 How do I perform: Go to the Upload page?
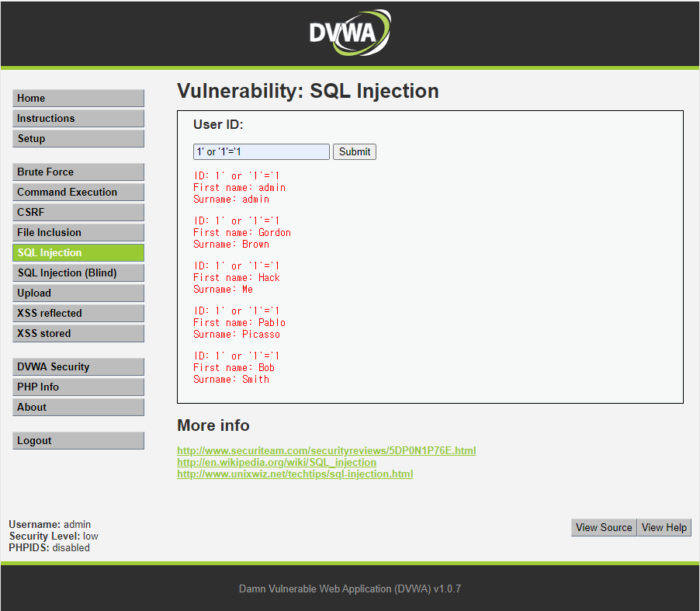click(78, 293)
